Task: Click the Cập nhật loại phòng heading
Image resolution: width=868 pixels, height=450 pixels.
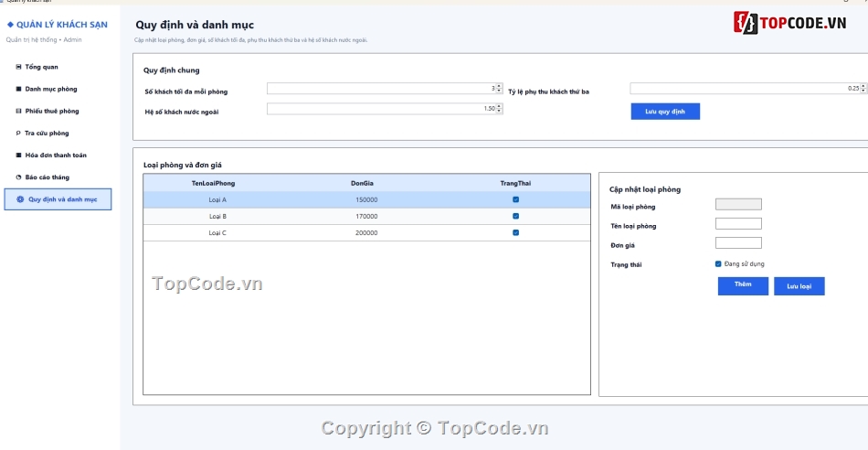Action: tap(645, 189)
